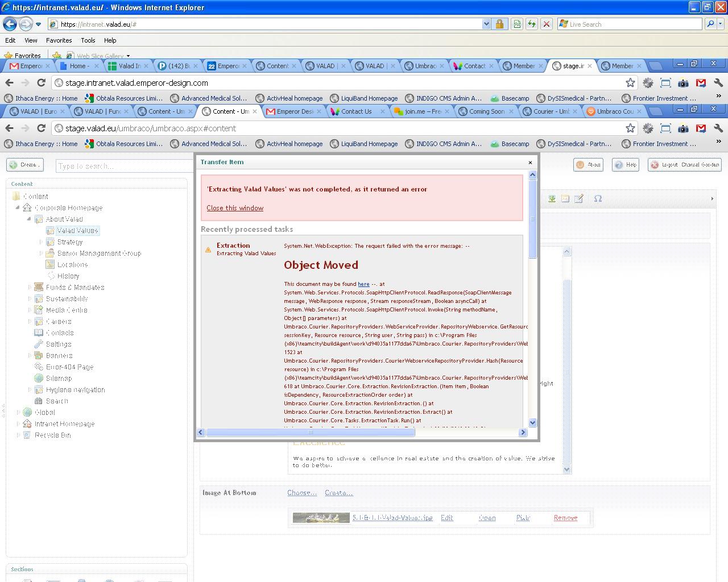Screen dimensions: 728x582
Task: Click 'Close this window' link
Action: [235, 208]
